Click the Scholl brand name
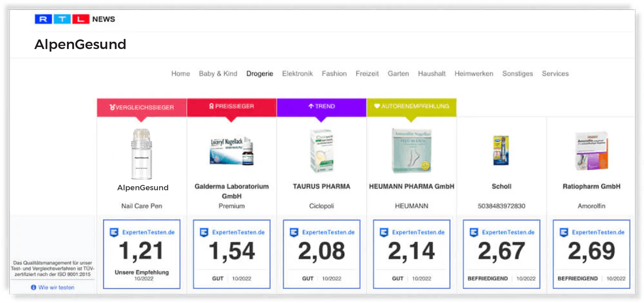This screenshot has width=644, height=303. tap(501, 186)
